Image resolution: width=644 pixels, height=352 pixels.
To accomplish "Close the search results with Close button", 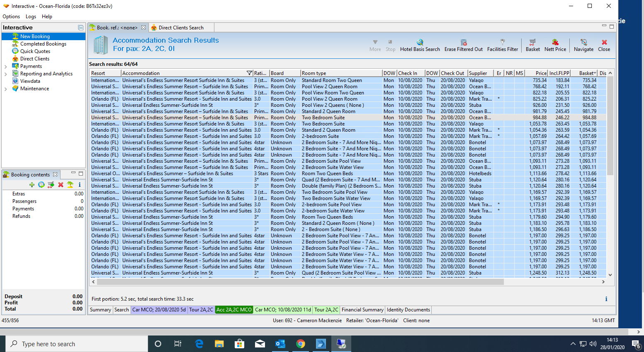I will pyautogui.click(x=604, y=45).
